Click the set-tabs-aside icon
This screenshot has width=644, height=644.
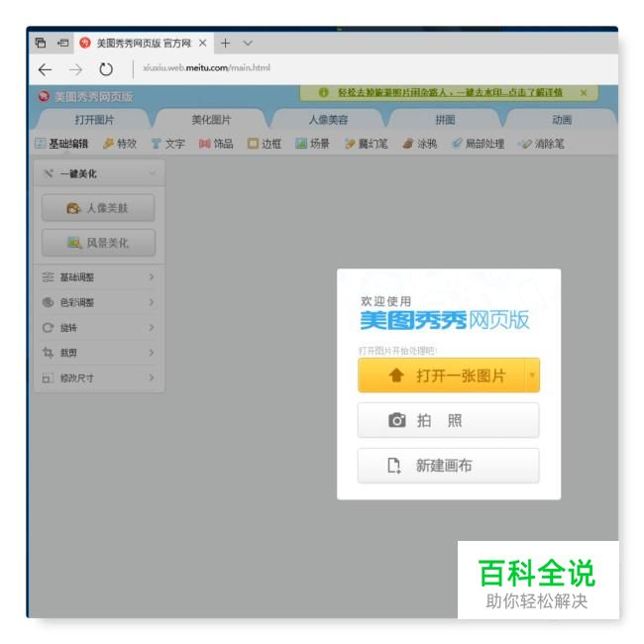click(62, 43)
